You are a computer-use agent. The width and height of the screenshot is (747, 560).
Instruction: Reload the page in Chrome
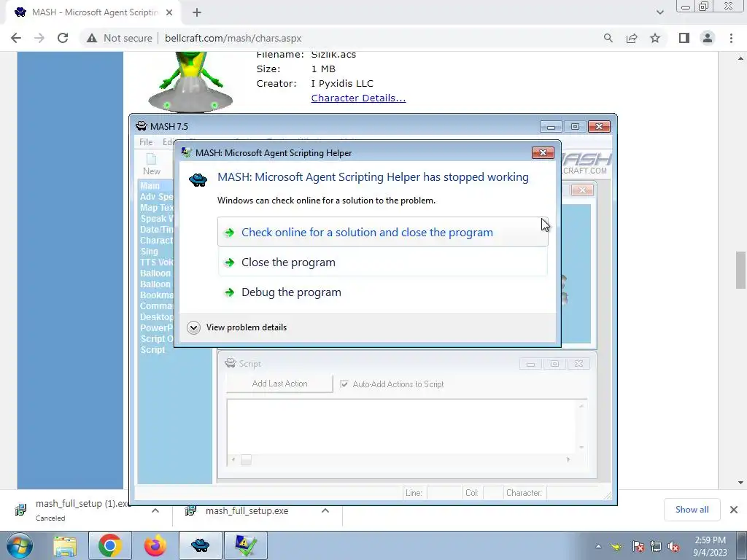pyautogui.click(x=63, y=38)
